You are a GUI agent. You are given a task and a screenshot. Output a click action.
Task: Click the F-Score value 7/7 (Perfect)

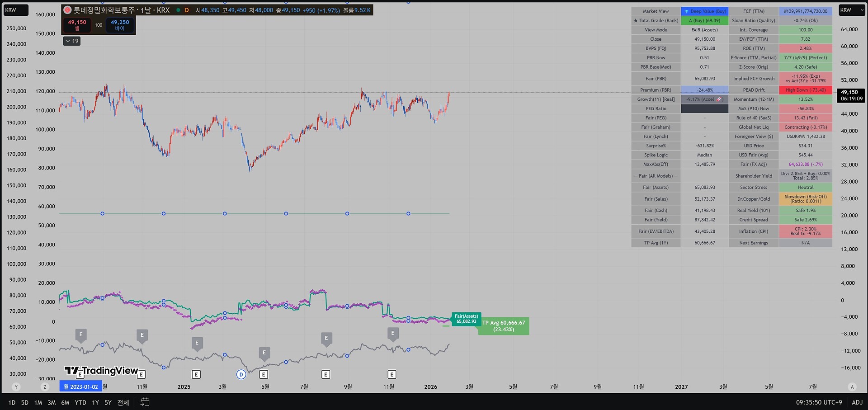[x=806, y=57]
